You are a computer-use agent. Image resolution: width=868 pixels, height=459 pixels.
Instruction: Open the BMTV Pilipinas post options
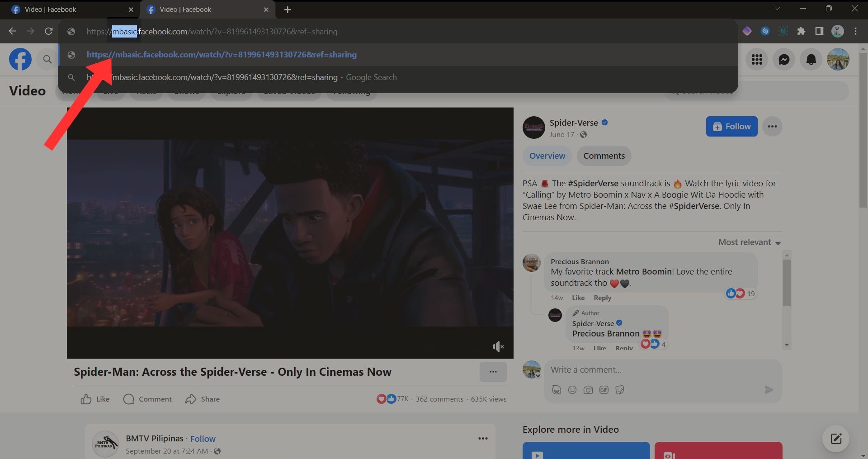(x=483, y=438)
